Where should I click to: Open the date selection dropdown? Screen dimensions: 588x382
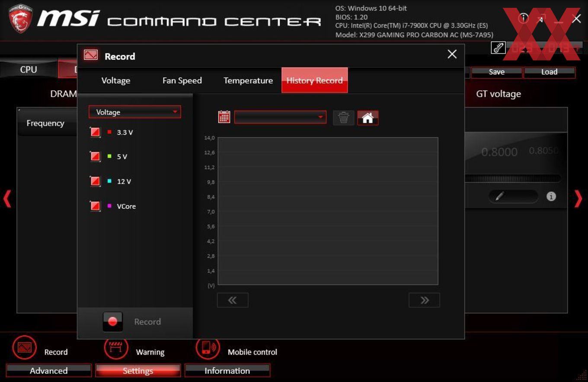coord(280,117)
